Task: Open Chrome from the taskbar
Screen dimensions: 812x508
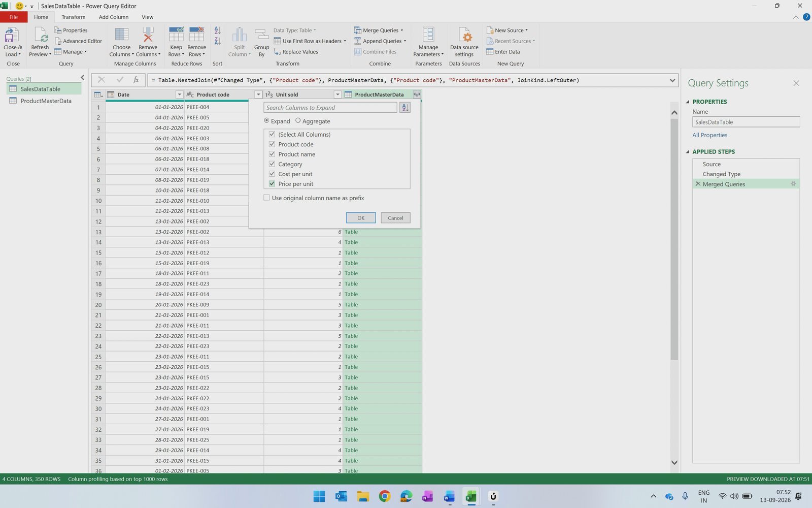Action: click(x=384, y=496)
